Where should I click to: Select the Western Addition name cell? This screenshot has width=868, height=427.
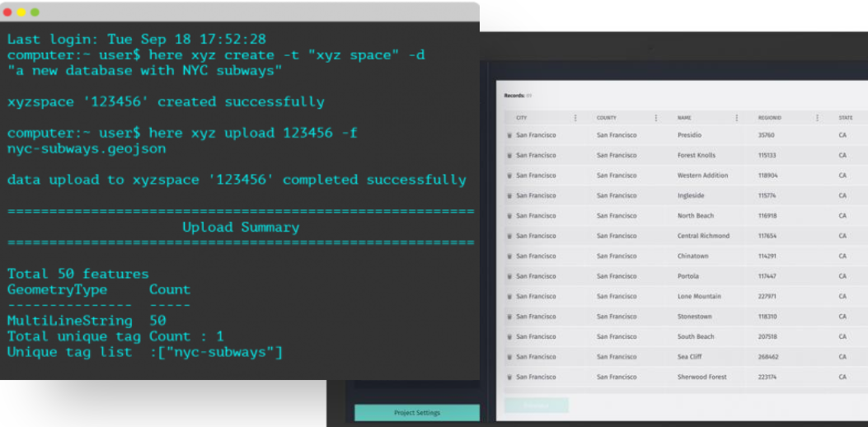coord(702,176)
